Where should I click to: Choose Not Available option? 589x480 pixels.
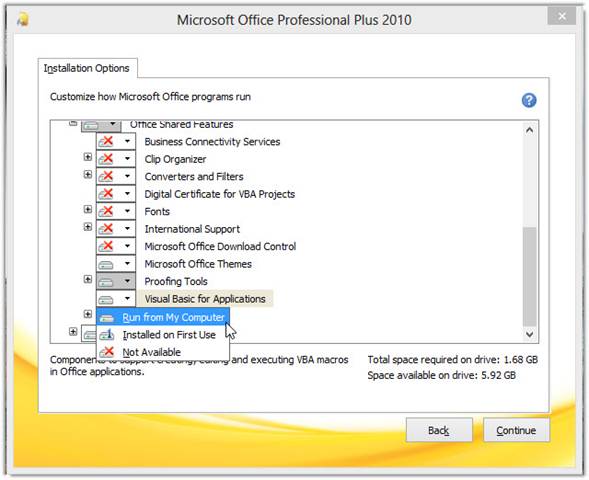163,352
